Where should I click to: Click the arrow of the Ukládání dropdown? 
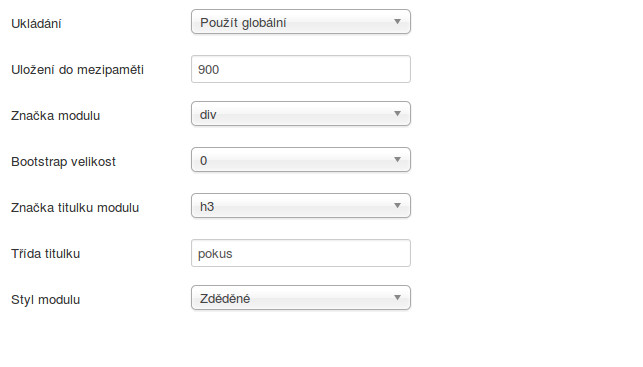397,22
